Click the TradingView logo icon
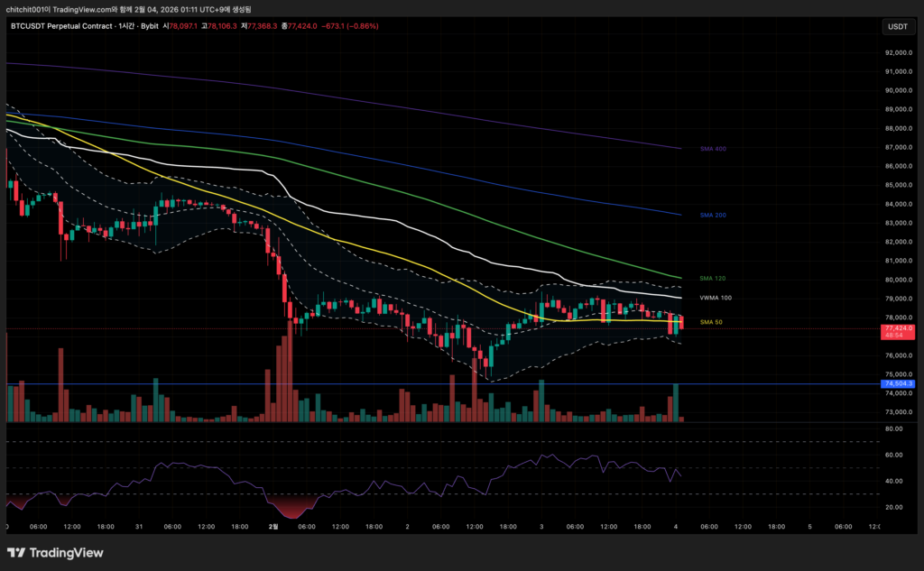Image resolution: width=924 pixels, height=571 pixels. (x=19, y=553)
